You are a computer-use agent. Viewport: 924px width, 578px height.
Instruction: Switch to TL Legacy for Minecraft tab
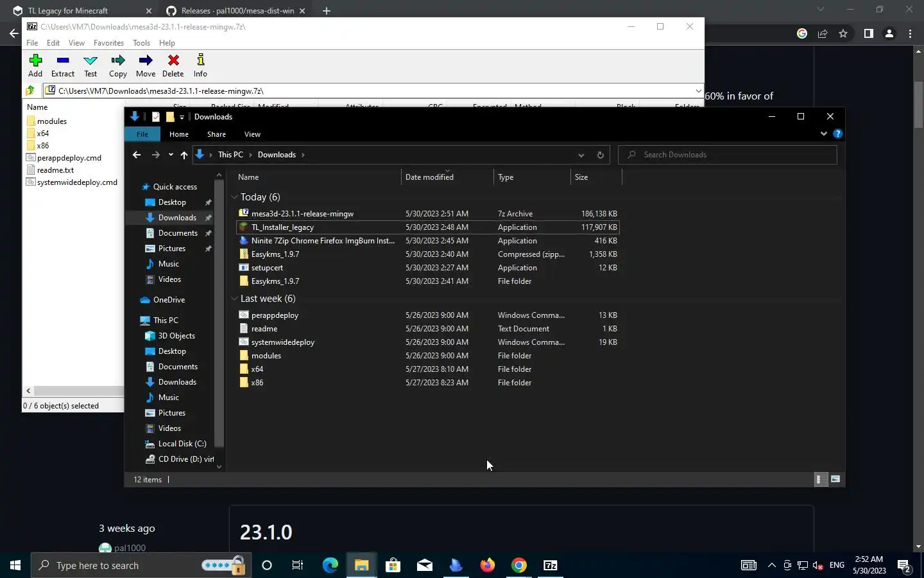[80, 10]
